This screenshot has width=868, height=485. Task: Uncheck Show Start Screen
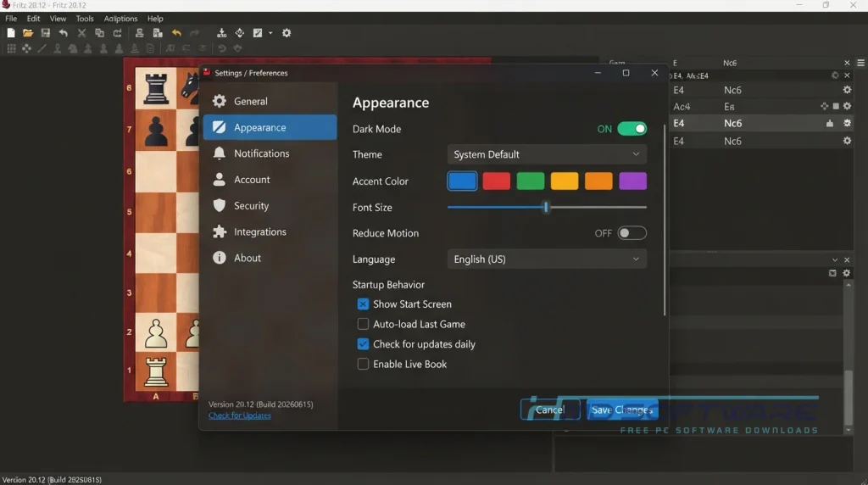(x=363, y=304)
